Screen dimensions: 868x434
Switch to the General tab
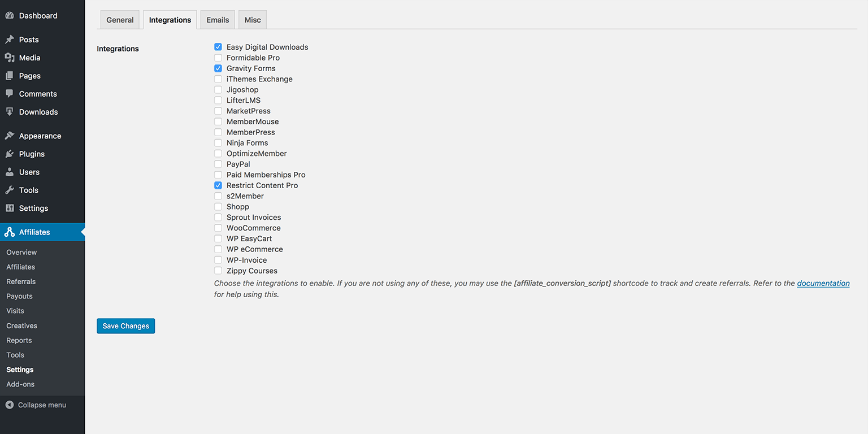click(x=120, y=20)
